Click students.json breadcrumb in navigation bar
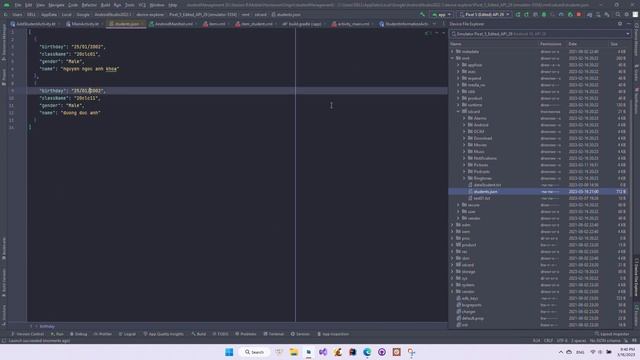 pos(287,15)
